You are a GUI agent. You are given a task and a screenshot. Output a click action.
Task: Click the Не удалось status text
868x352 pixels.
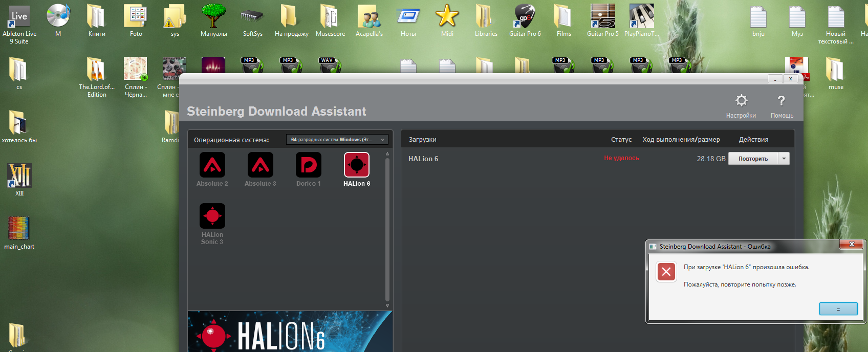[x=621, y=158]
